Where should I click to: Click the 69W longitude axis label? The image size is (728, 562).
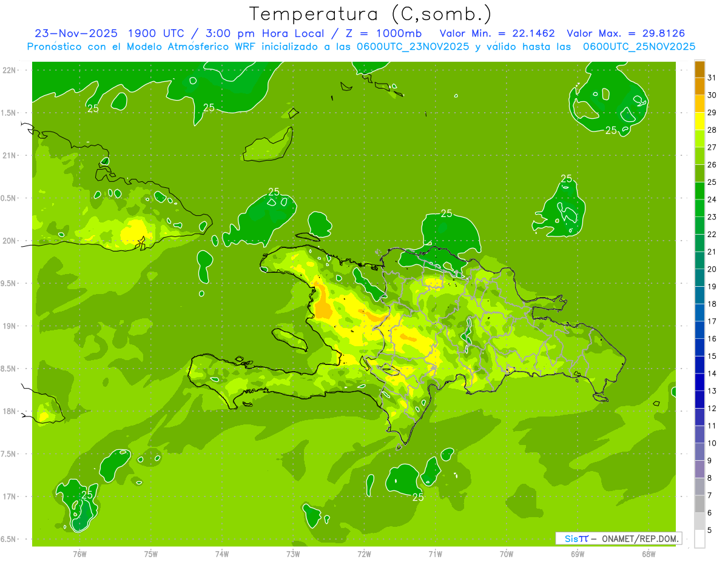click(x=578, y=554)
